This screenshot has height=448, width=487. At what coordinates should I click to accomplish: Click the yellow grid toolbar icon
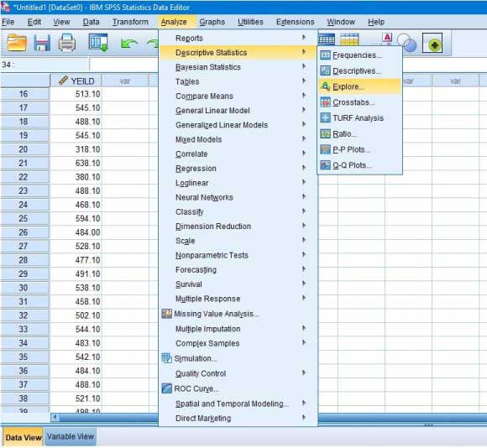[349, 39]
